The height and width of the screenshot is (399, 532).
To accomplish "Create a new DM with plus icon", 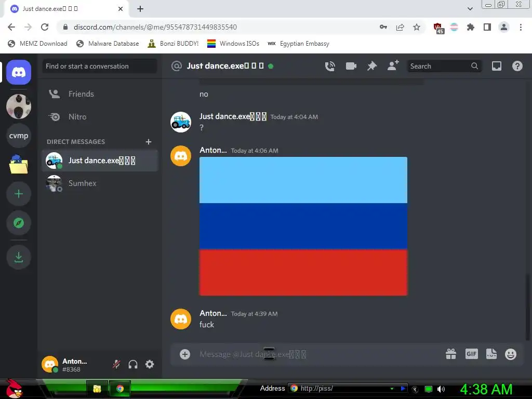I will click(x=148, y=142).
